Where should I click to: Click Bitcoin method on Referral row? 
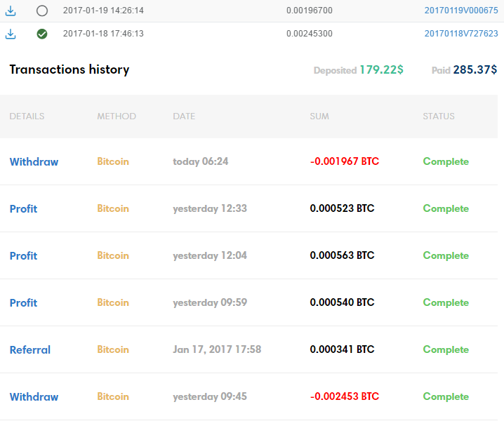coord(113,349)
